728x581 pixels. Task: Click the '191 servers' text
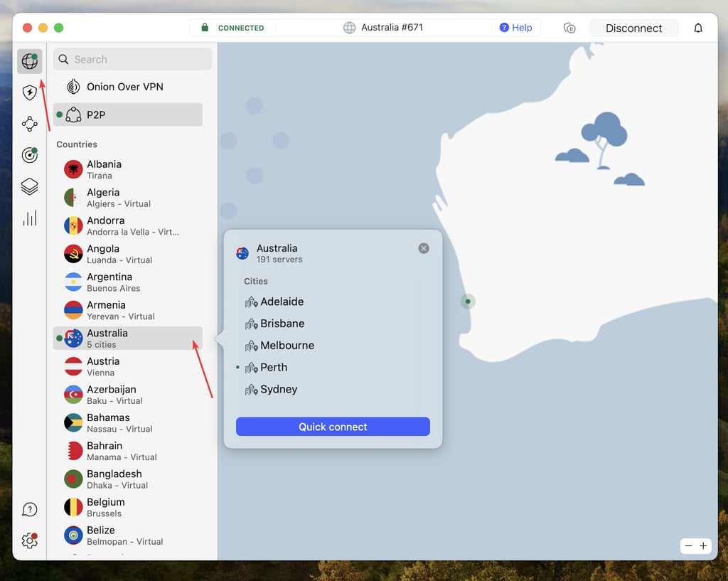[279, 259]
